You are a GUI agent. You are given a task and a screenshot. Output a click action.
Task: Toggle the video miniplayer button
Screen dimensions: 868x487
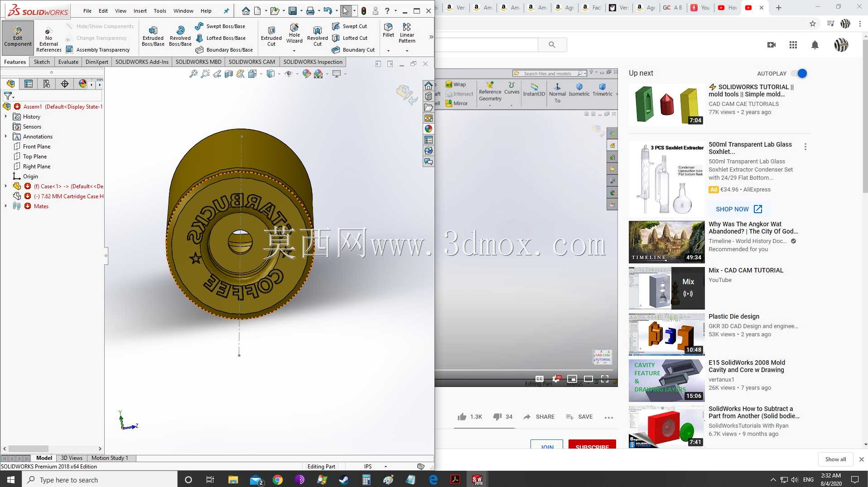572,379
